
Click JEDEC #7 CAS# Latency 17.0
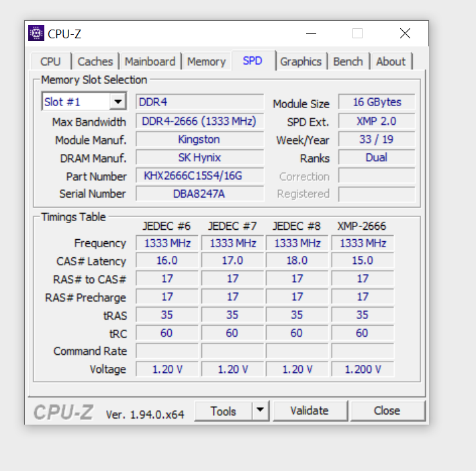pyautogui.click(x=232, y=261)
